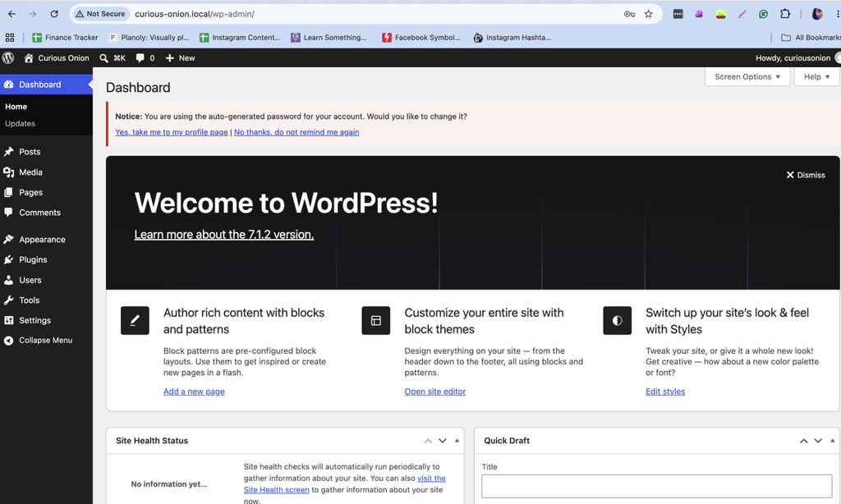Open Instagram Content bookmark

(x=240, y=38)
